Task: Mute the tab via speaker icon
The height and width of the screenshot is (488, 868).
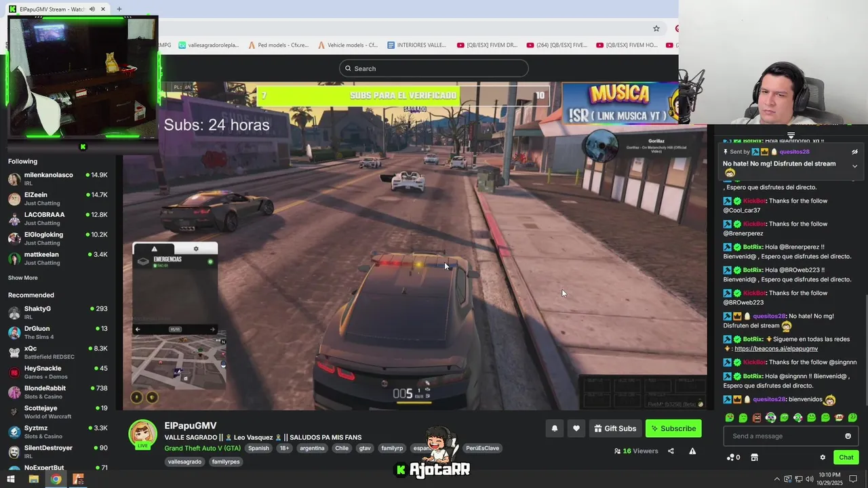Action: 92,9
